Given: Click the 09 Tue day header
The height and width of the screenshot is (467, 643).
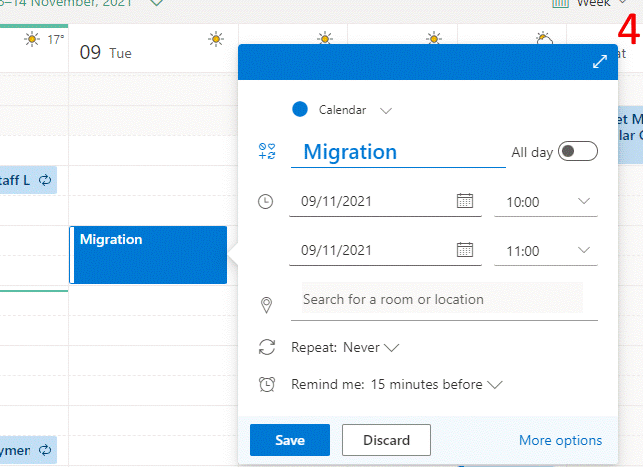Looking at the screenshot, I should point(105,52).
